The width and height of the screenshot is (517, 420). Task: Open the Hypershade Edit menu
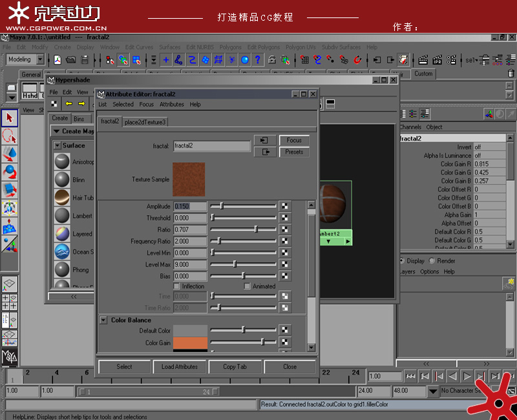click(67, 92)
